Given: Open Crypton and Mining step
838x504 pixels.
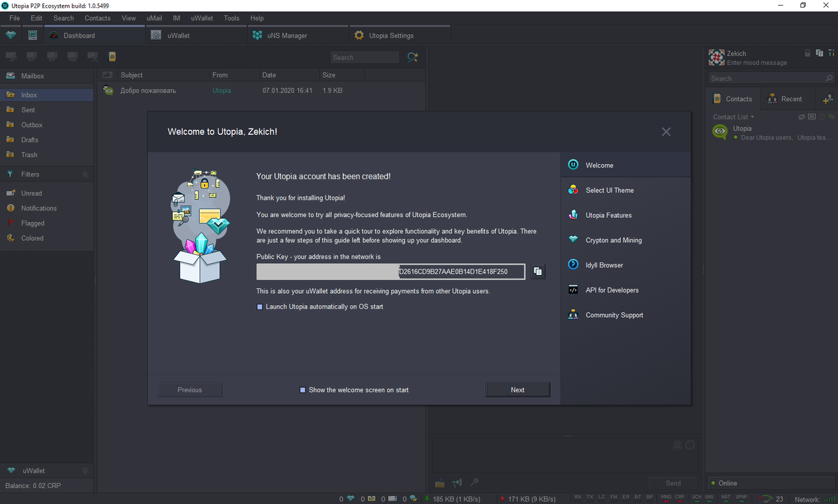Looking at the screenshot, I should (626, 240).
